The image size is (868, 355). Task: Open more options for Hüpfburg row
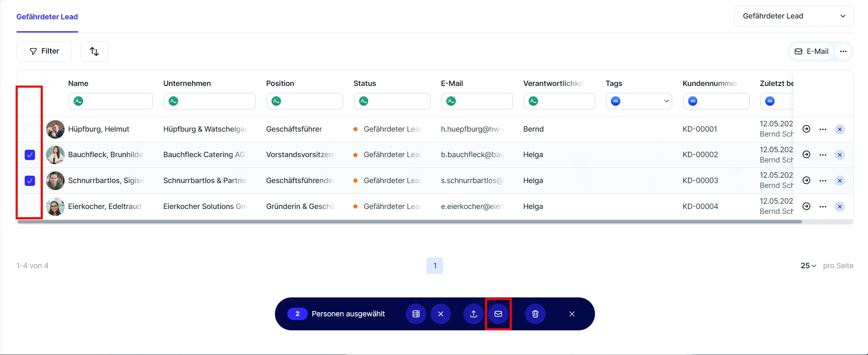[x=823, y=129]
